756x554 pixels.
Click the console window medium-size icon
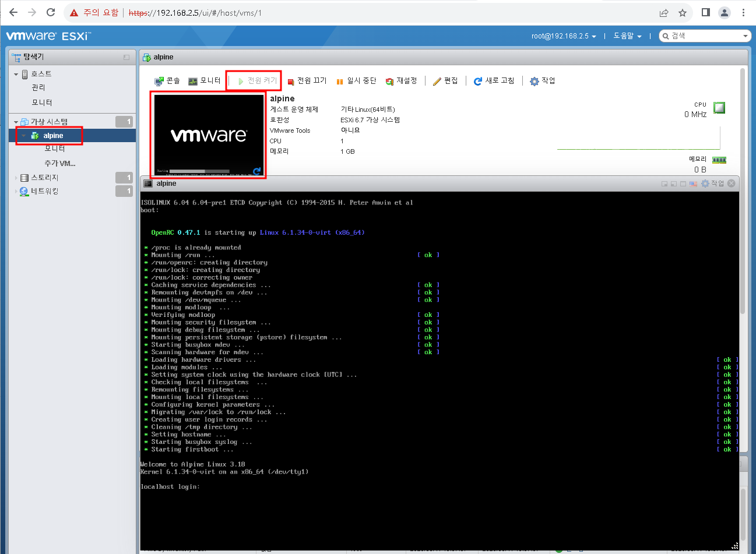pyautogui.click(x=674, y=184)
